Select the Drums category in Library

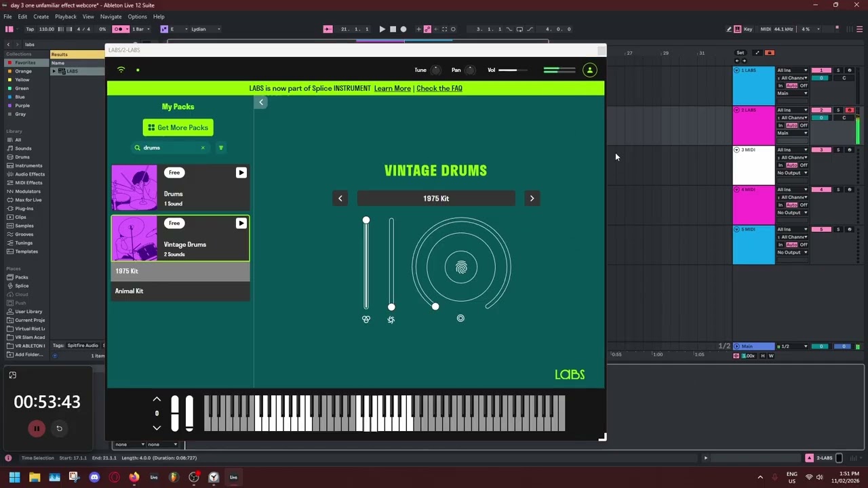pos(22,157)
